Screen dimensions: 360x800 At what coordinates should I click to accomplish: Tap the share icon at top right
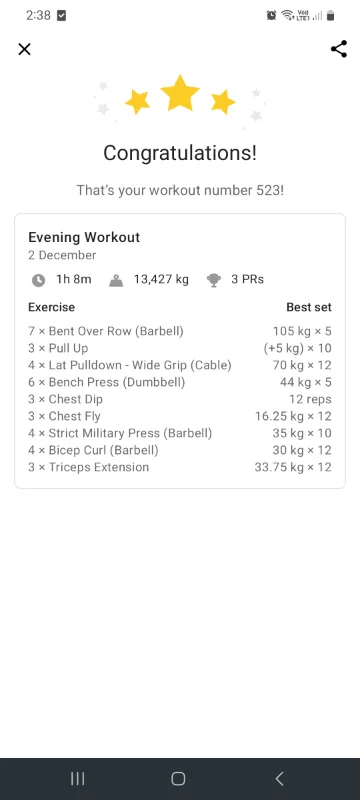tap(339, 49)
